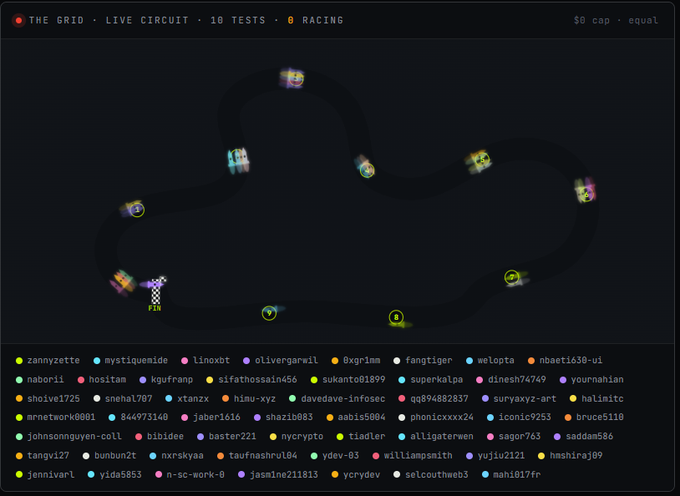Click checkpoint marker 4 on the circuit

(x=367, y=170)
